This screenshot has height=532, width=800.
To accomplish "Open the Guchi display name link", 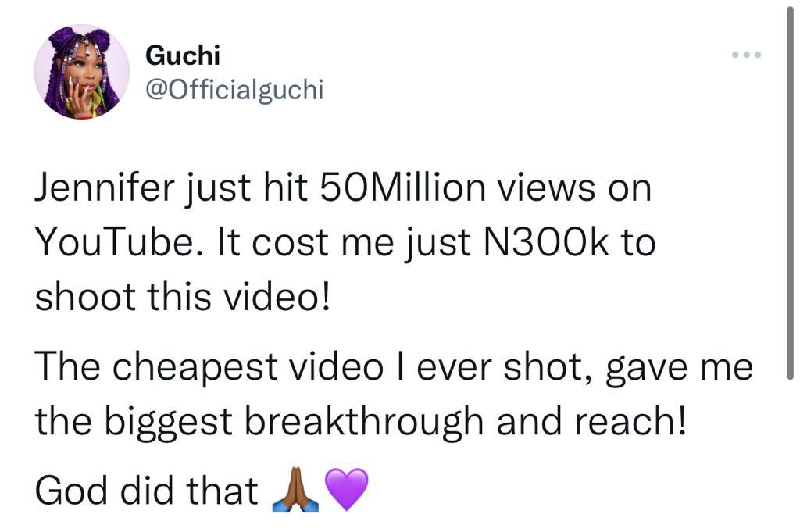I will (183, 55).
